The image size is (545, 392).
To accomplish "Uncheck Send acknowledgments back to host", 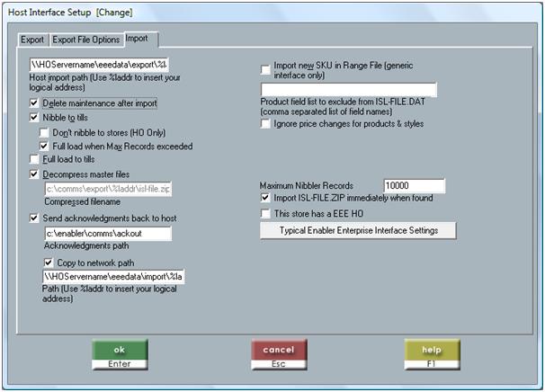I will (33, 218).
